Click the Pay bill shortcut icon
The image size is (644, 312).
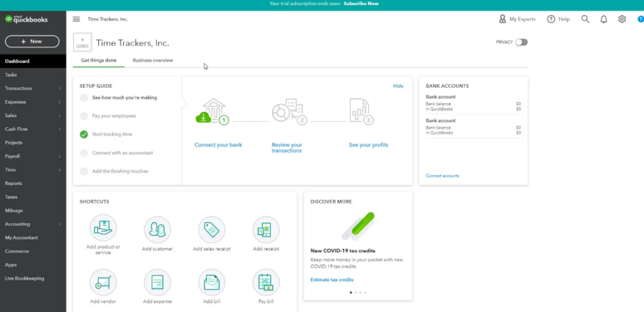266,282
